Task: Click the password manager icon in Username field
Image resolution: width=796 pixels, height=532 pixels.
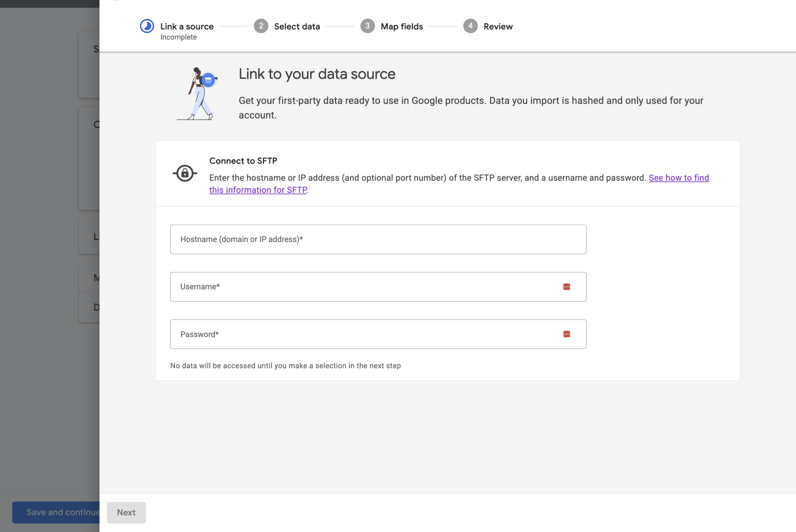Action: [x=567, y=286]
